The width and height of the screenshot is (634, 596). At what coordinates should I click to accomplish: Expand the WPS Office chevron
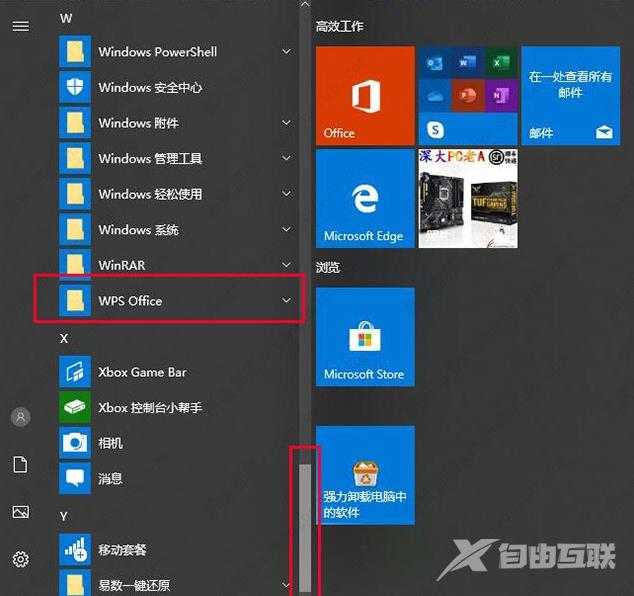point(286,300)
